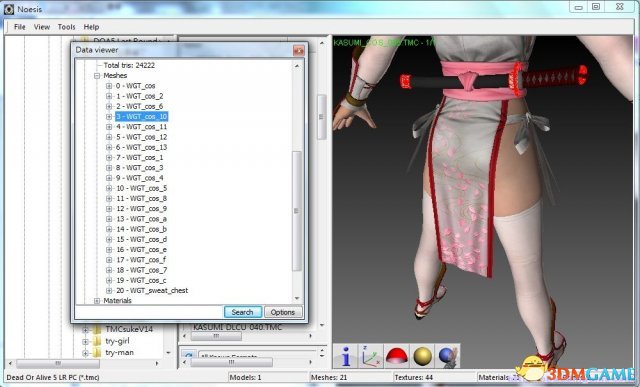Expand mesh 2 - WGT_cos_6
Screen dimensions: 640x387
click(109, 106)
